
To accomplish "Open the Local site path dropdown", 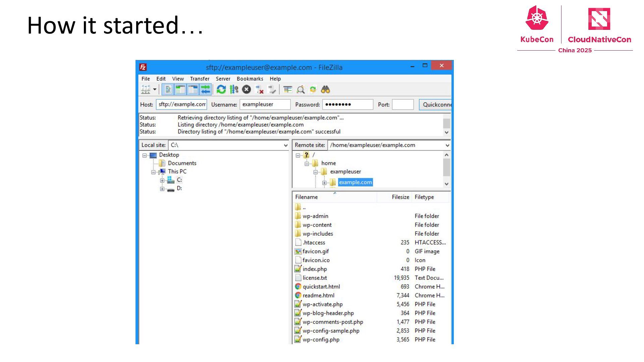I will point(285,145).
